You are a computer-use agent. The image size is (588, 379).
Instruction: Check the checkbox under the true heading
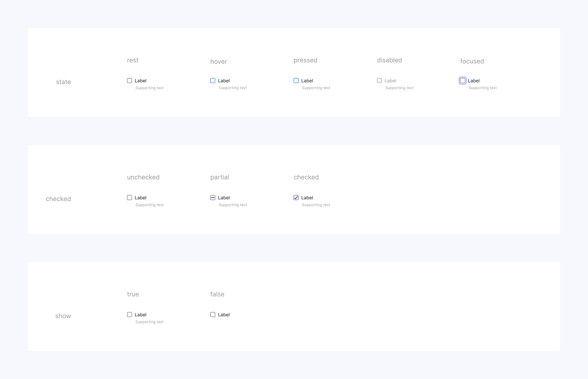tap(129, 315)
